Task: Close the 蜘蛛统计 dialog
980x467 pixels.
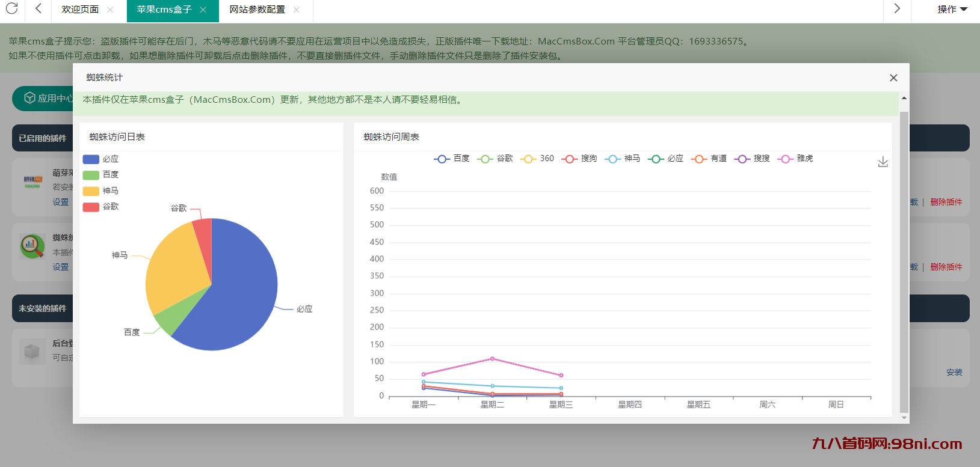Action: [x=893, y=78]
